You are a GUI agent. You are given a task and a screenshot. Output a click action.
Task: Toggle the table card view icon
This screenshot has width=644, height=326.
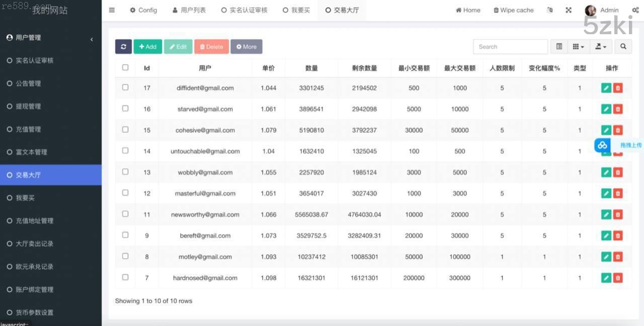559,47
